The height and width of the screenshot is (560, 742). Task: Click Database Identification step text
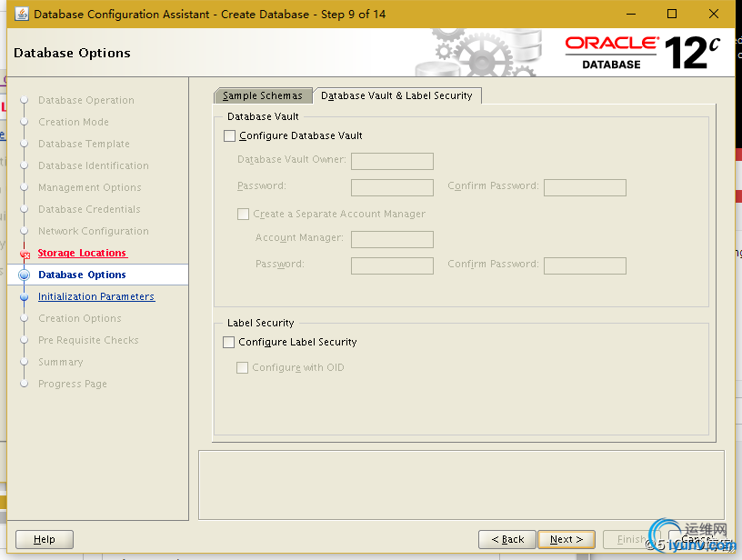pos(94,165)
